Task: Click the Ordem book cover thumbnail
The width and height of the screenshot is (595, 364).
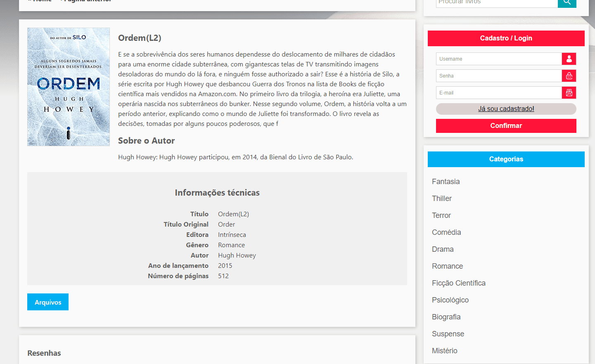Action: (69, 87)
